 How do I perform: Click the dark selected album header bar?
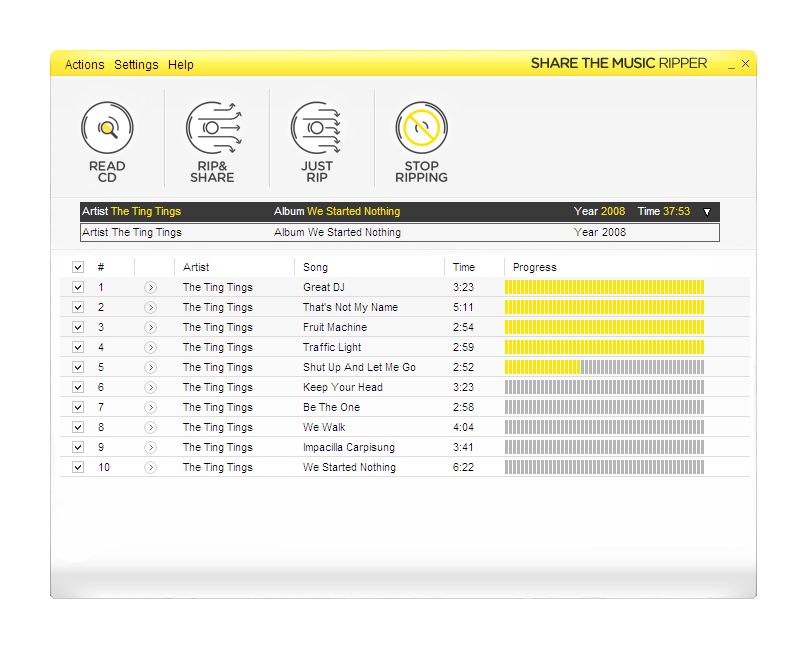(x=400, y=212)
